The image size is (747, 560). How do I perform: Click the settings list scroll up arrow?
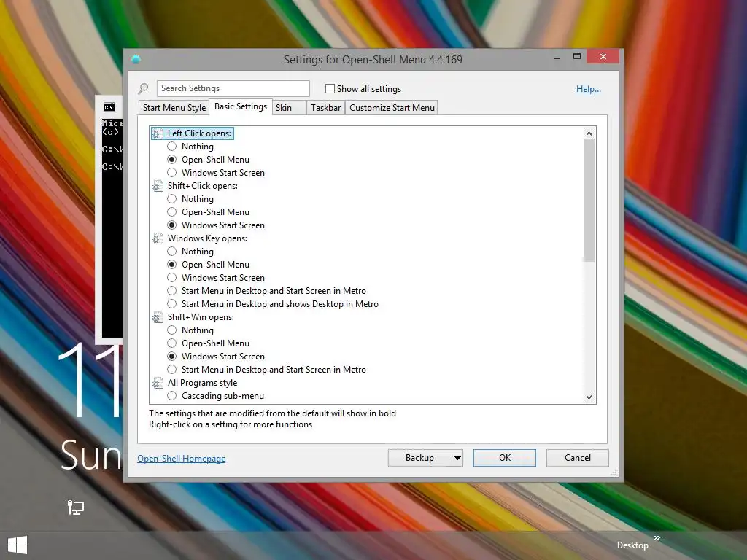(589, 133)
